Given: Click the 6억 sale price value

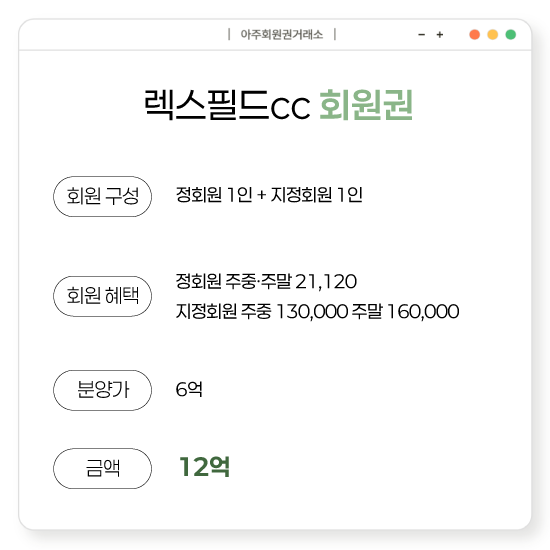Looking at the screenshot, I should click(x=189, y=389).
